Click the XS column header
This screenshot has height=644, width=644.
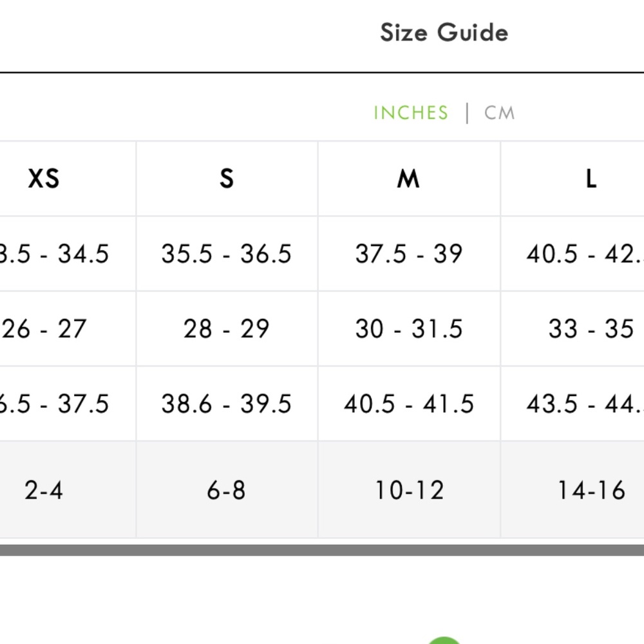point(44,178)
